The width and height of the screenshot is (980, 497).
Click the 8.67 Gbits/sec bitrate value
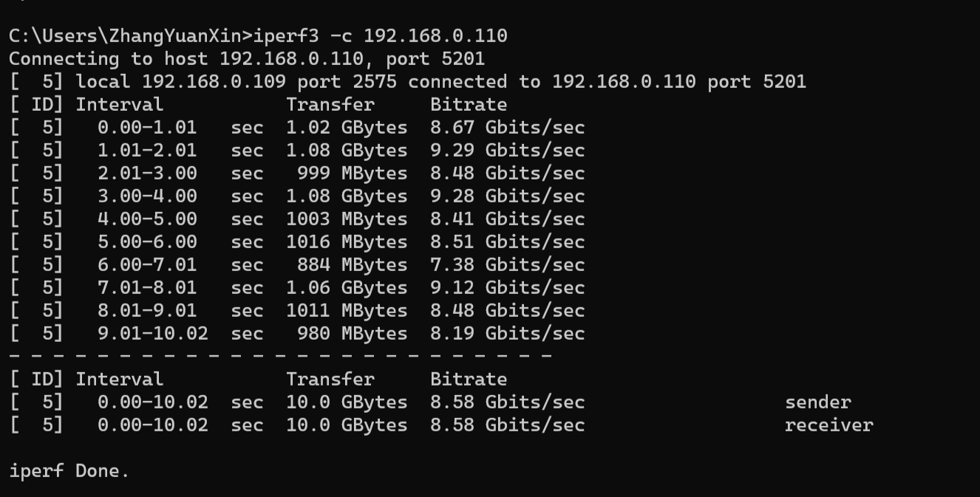(x=507, y=127)
